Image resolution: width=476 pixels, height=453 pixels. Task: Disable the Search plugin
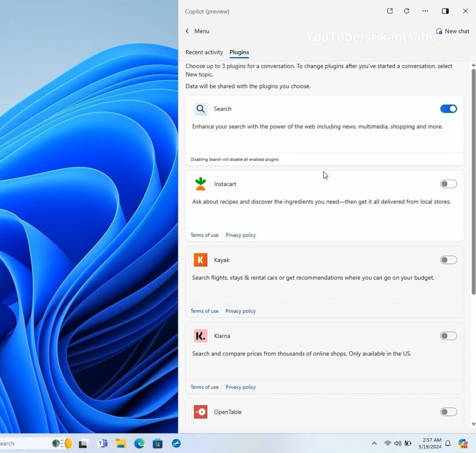click(x=448, y=108)
